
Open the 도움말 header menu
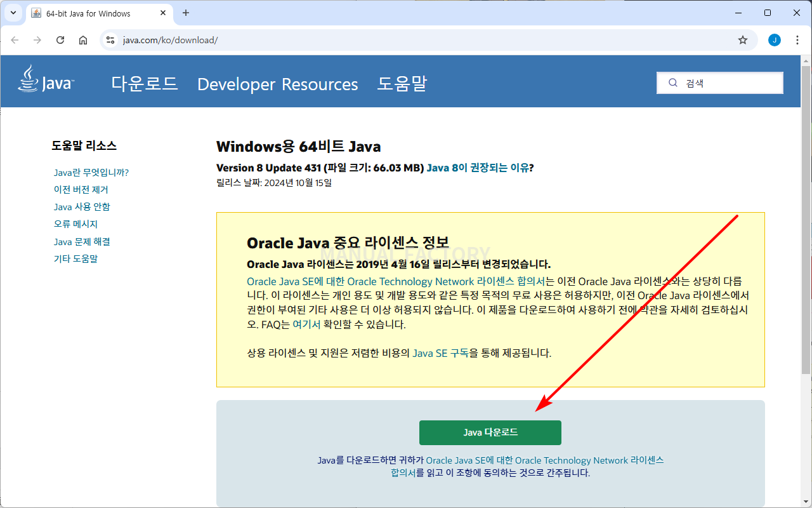[x=403, y=83]
